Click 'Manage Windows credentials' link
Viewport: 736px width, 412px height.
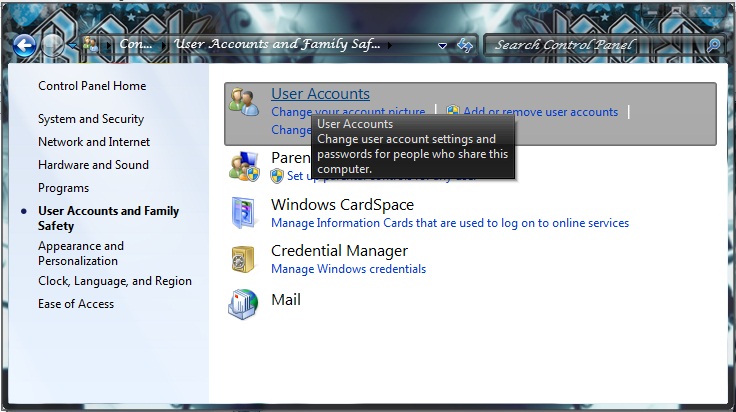349,269
